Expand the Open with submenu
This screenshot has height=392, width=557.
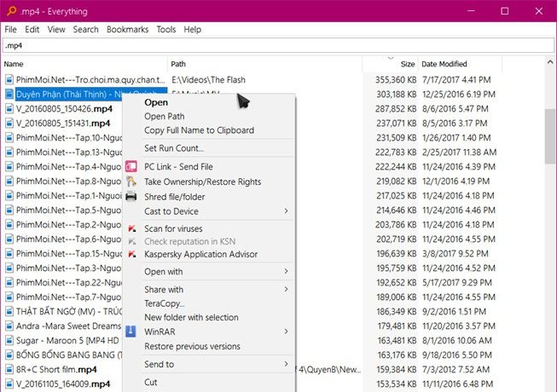coord(286,272)
